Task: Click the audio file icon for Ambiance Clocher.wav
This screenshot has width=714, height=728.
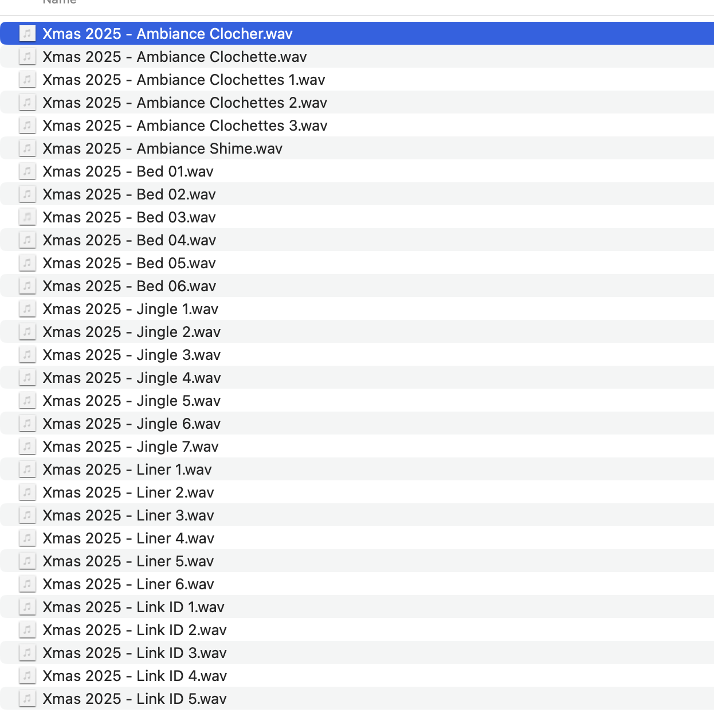Action: (27, 34)
